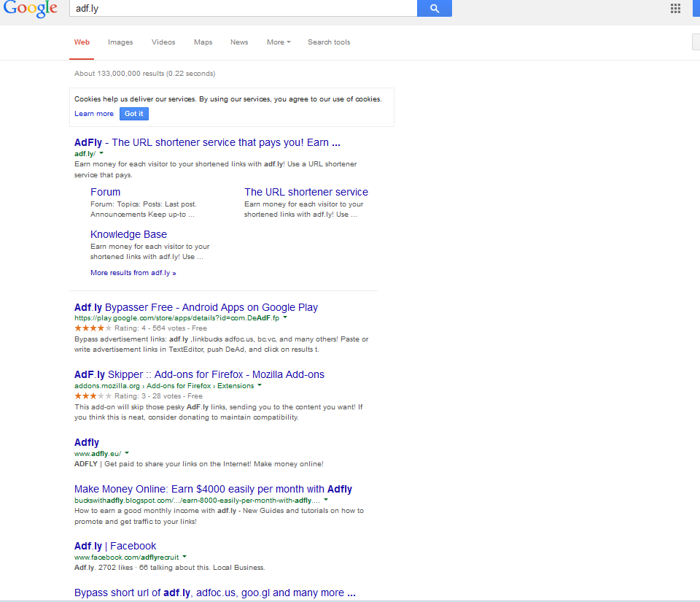
Task: Click the About 133,000,000 results text
Action: point(144,73)
